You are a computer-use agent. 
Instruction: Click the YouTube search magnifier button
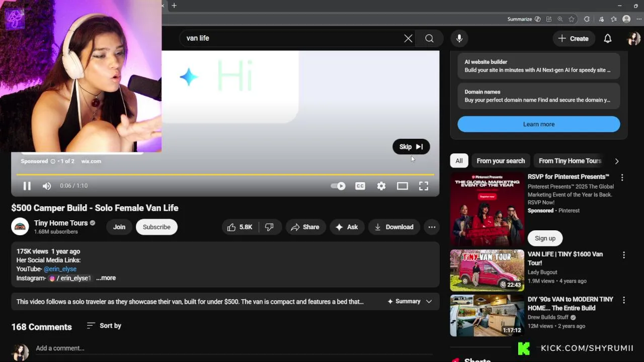click(429, 38)
